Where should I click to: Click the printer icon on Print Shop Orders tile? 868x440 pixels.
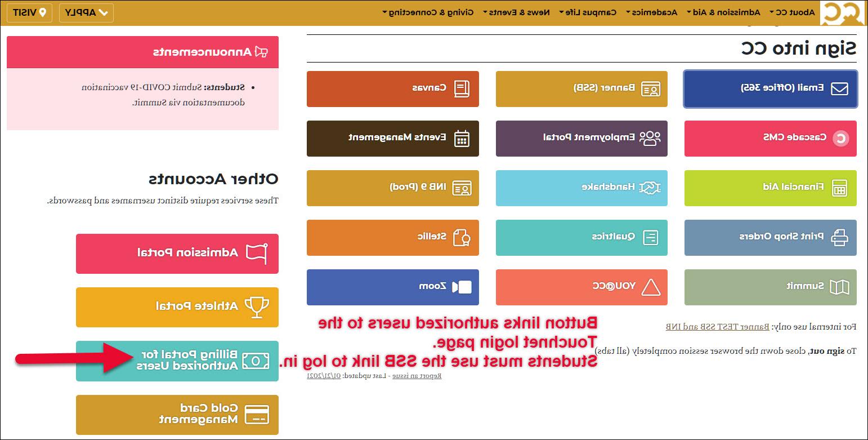[x=839, y=237]
